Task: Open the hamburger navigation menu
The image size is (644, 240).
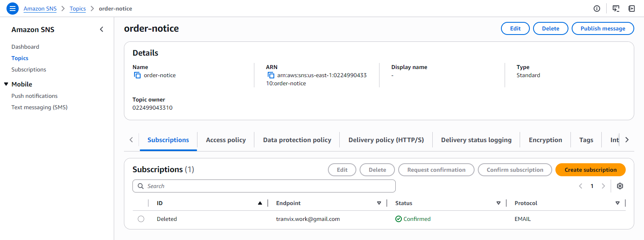Action: tap(13, 8)
